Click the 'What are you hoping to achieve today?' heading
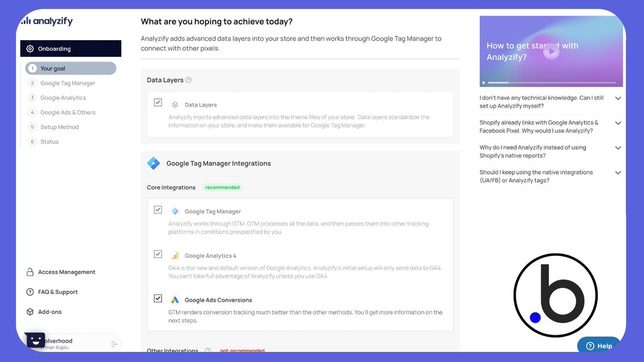 217,21
